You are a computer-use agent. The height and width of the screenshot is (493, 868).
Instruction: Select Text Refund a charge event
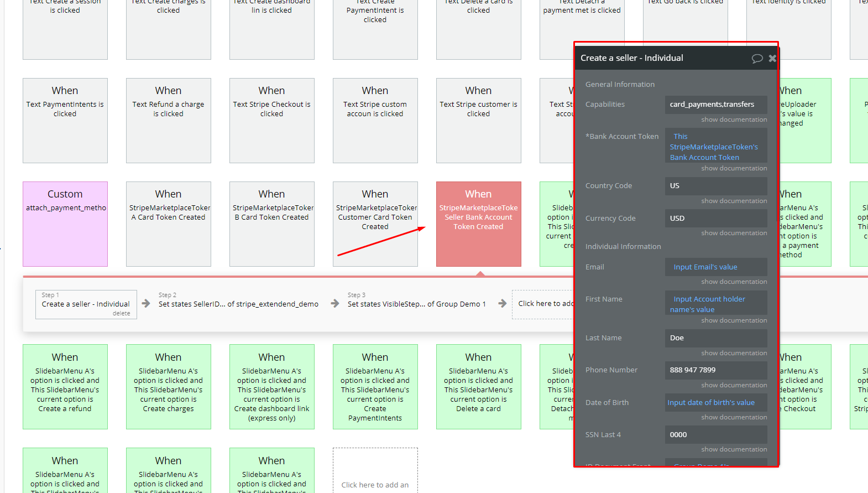coord(169,121)
